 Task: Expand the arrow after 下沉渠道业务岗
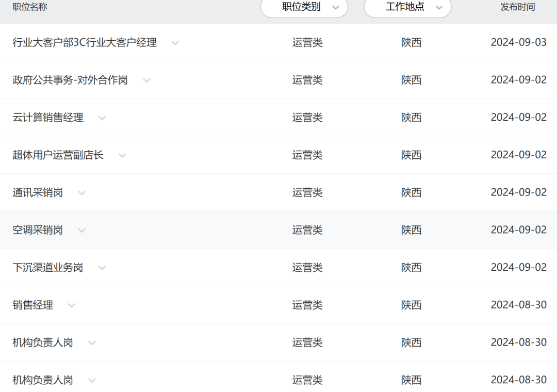(x=102, y=268)
